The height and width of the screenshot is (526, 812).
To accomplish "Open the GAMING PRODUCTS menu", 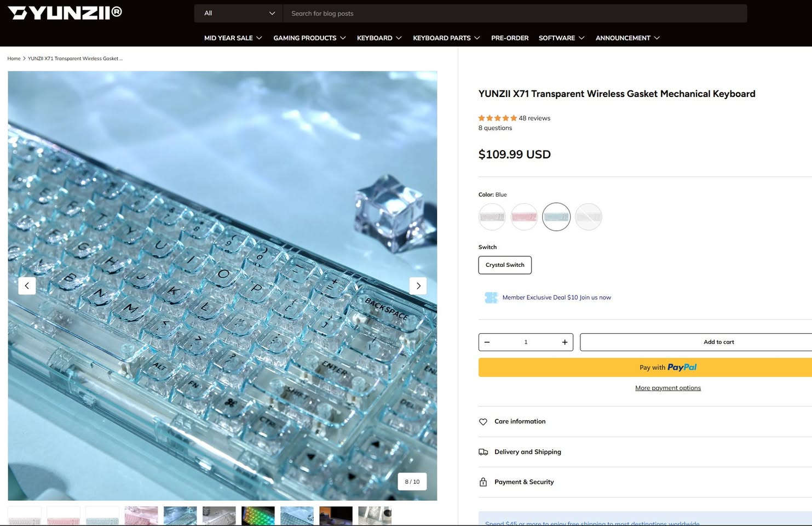I will (x=309, y=38).
